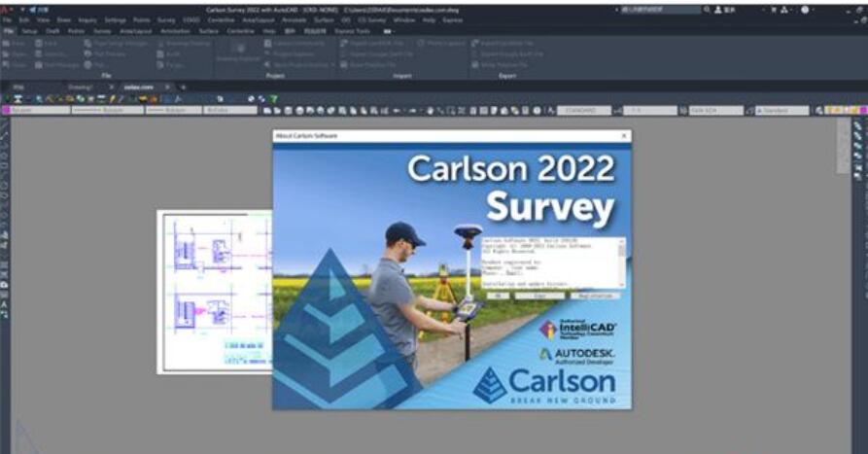868x454 pixels.
Task: Click the Redo arrow in the toolbar
Action: (412, 111)
